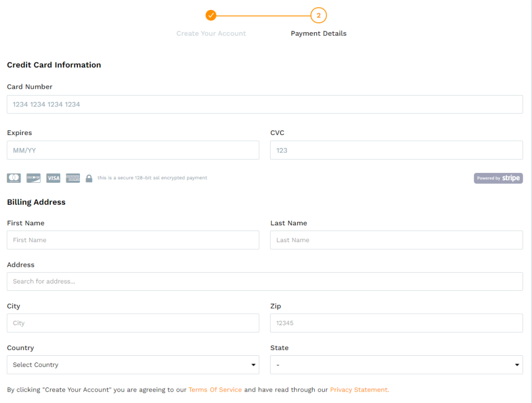
Task: Click the completed step checkmark circle
Action: coord(211,15)
